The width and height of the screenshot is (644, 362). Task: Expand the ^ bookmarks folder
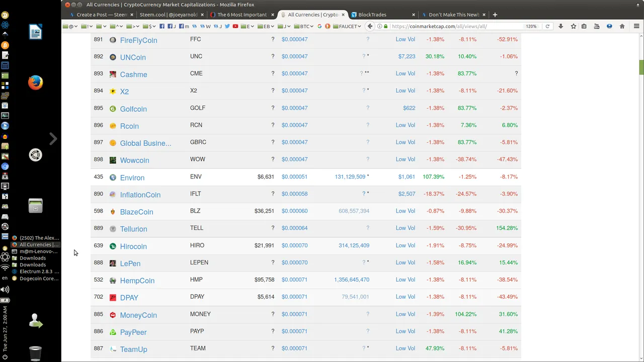point(116,26)
